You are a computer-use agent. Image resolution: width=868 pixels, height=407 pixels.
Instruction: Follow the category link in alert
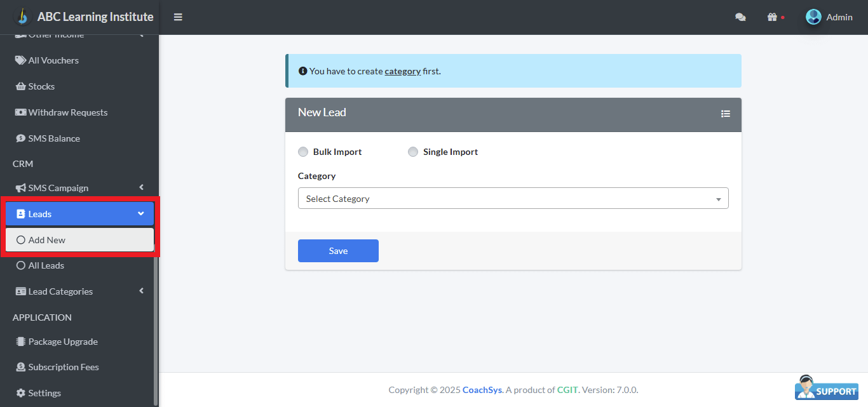pyautogui.click(x=402, y=71)
